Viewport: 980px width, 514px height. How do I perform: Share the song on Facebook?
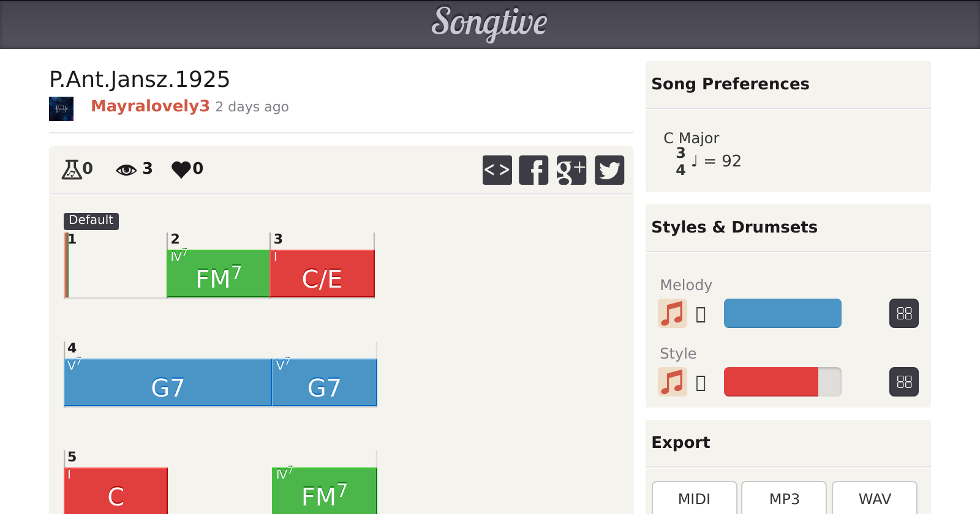[x=533, y=170]
